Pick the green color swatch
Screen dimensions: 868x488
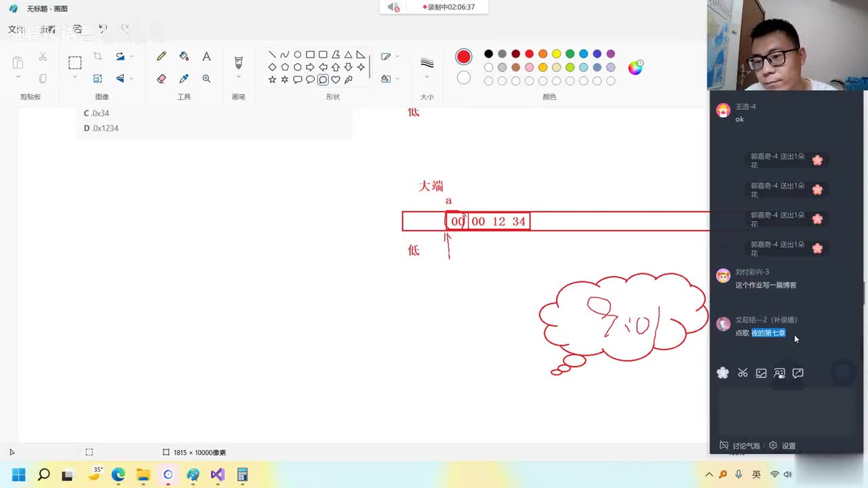tap(570, 54)
